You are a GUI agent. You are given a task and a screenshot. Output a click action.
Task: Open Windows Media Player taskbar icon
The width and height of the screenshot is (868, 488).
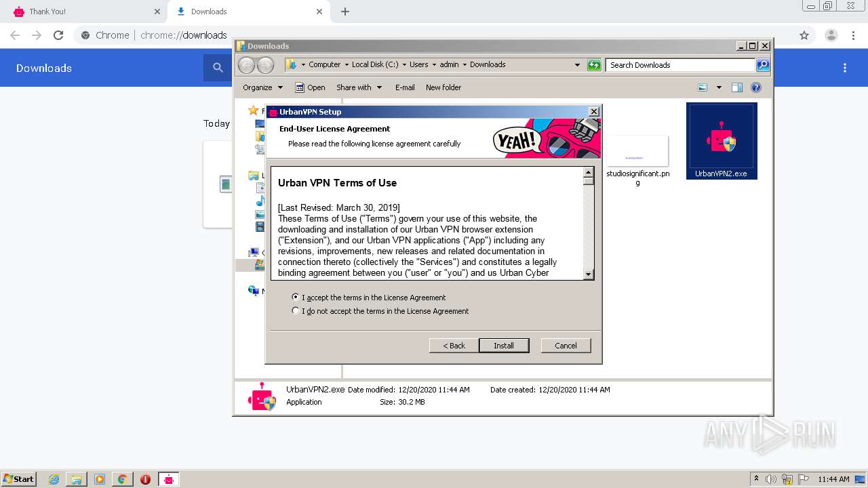coord(100,479)
